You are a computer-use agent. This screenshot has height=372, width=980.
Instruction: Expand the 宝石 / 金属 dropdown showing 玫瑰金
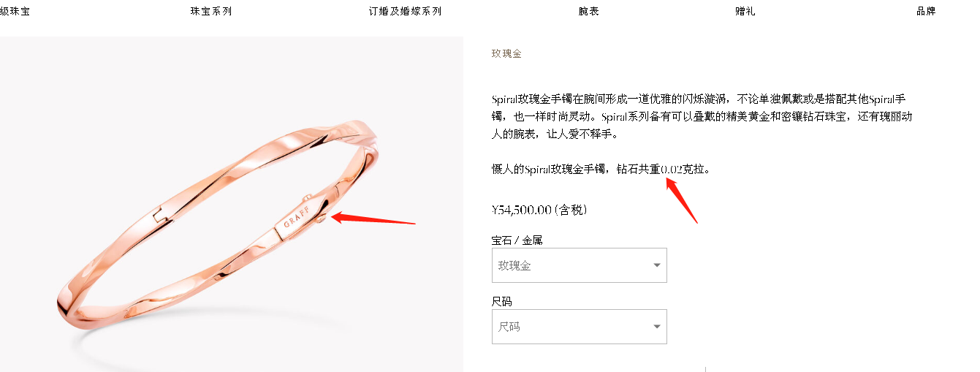(x=580, y=265)
